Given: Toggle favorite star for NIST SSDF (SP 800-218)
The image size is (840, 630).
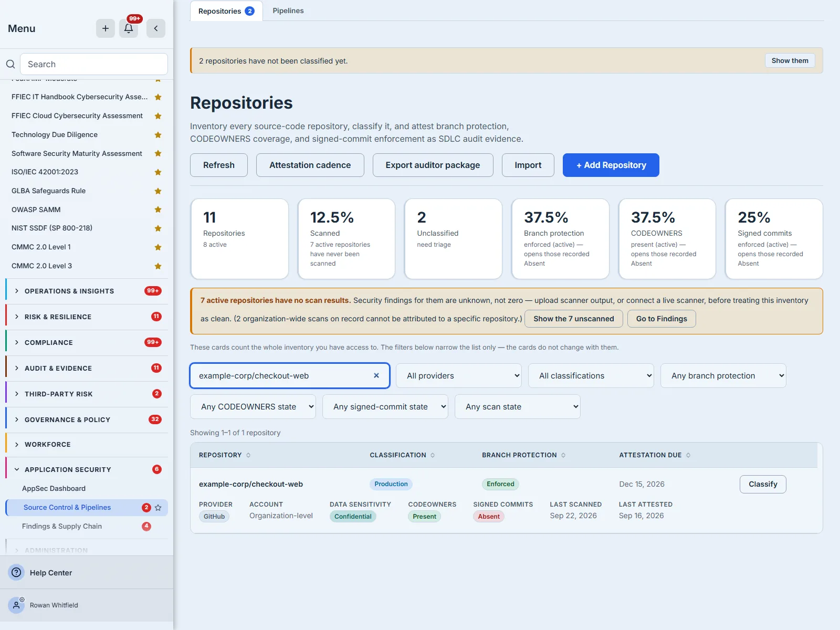Looking at the screenshot, I should [158, 228].
